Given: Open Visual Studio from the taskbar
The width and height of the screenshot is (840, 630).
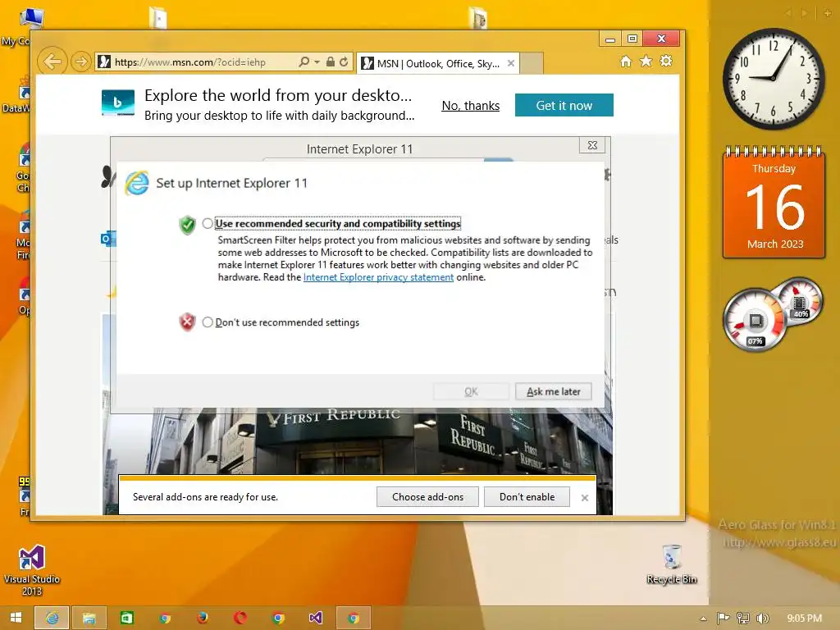Looking at the screenshot, I should (316, 618).
